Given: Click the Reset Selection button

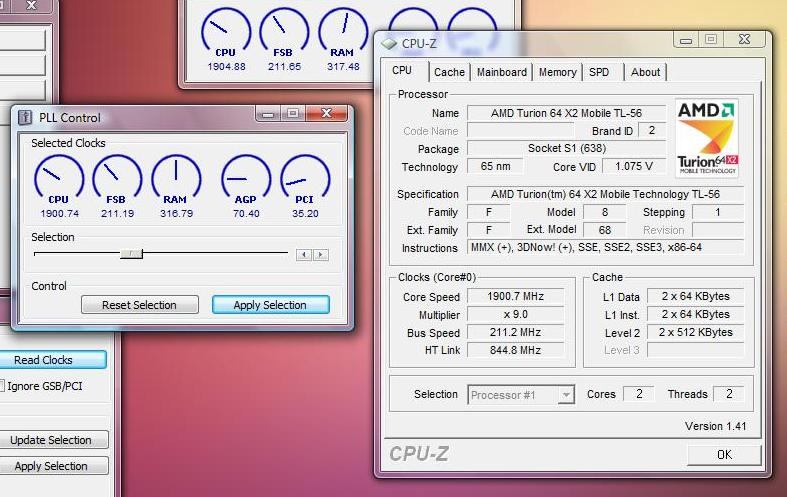Looking at the screenshot, I should [140, 305].
